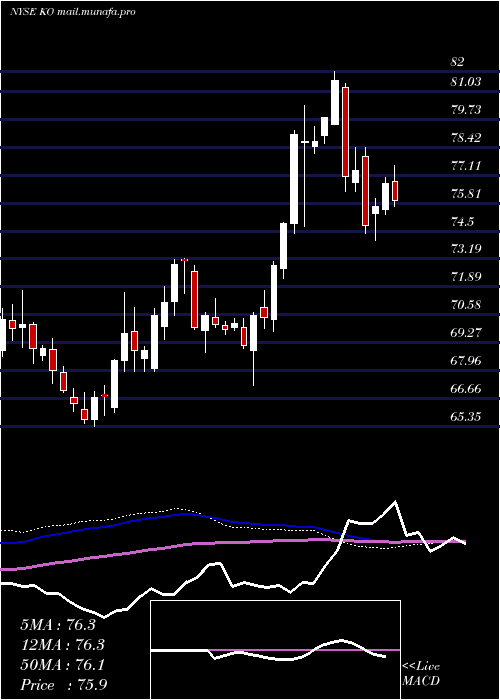Select the 73.19 price axis label
The width and height of the screenshot is (500, 700).
coord(467,249)
